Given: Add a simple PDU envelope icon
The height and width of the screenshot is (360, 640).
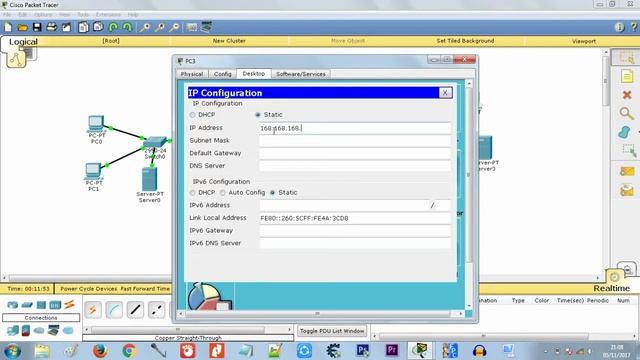Looking at the screenshot, I should [x=627, y=171].
